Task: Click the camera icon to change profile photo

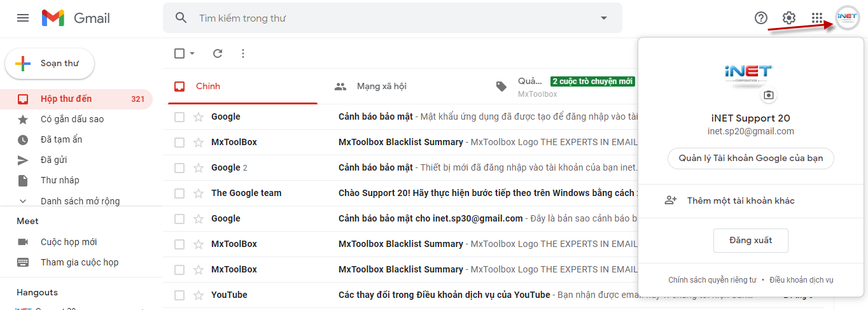Action: (x=769, y=95)
